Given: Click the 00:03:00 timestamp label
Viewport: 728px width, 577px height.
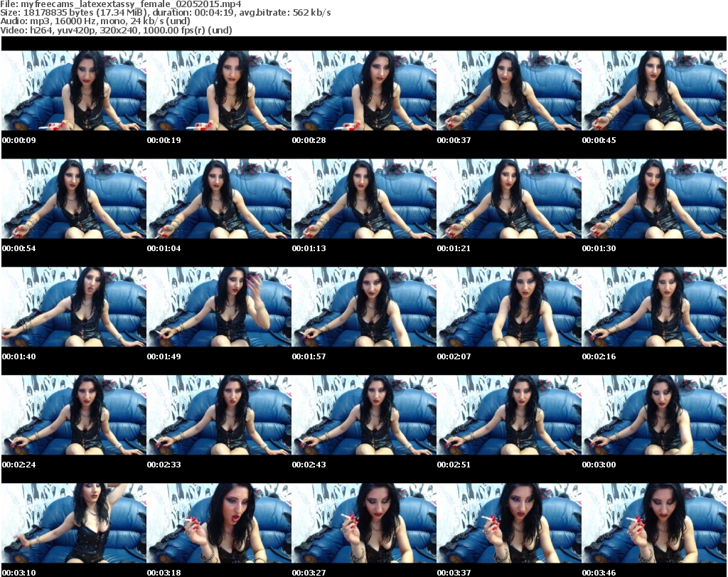Looking at the screenshot, I should (x=599, y=464).
